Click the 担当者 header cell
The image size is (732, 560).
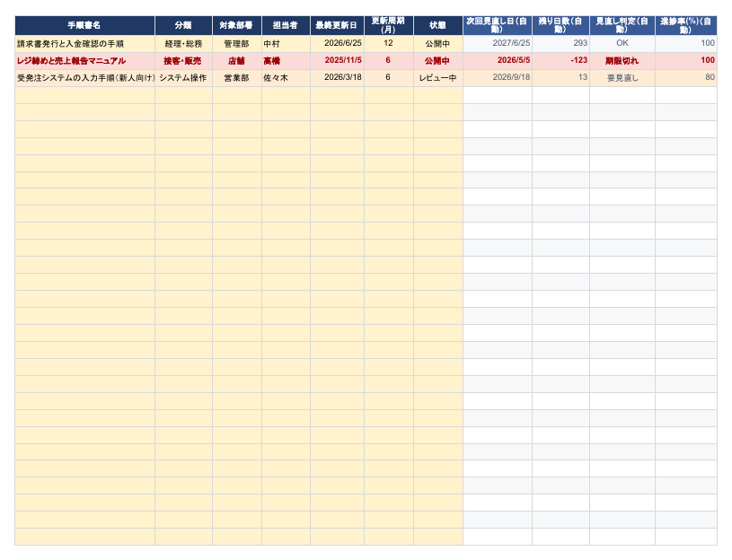point(286,26)
